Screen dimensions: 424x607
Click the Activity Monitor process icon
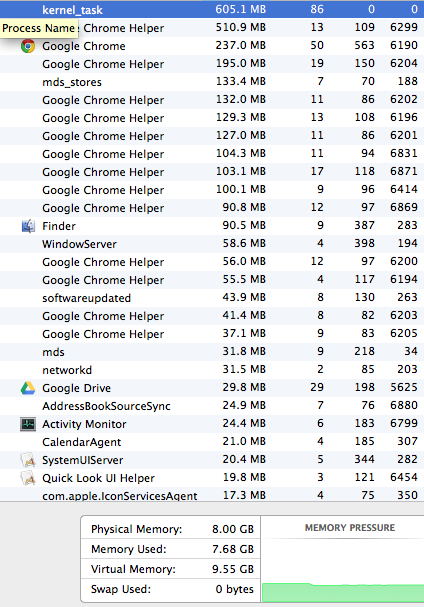click(x=28, y=424)
